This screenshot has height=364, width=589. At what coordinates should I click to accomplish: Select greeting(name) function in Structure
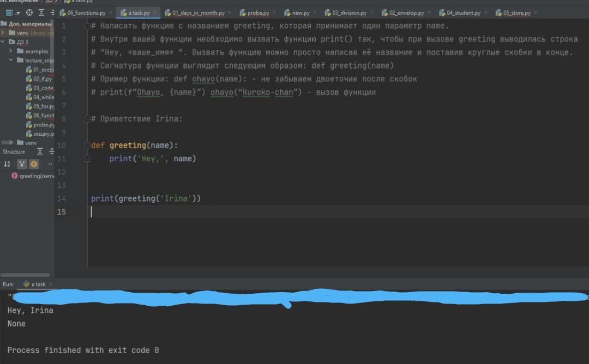pos(33,176)
